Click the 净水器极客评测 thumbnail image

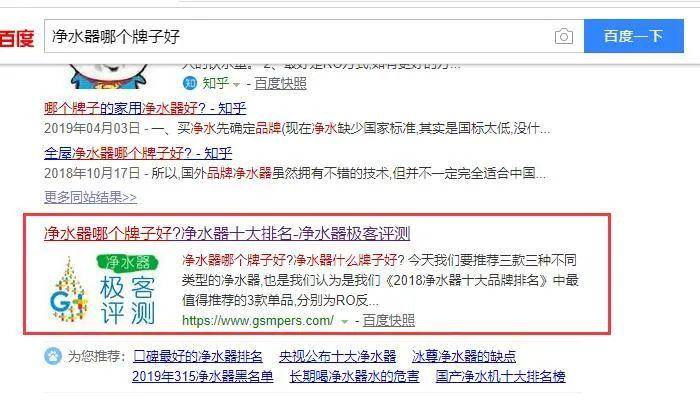(103, 289)
